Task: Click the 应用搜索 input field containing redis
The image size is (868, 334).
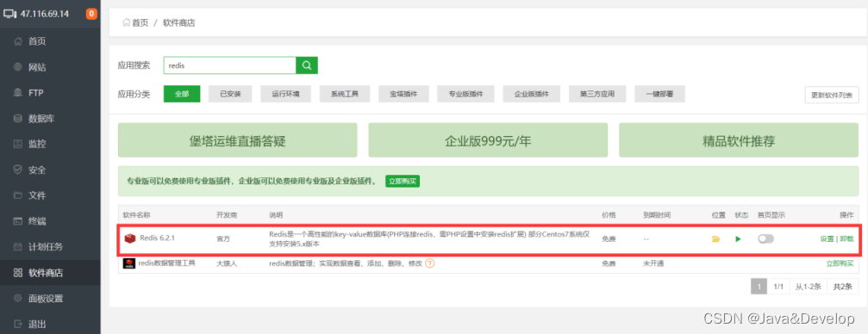Action: click(230, 65)
